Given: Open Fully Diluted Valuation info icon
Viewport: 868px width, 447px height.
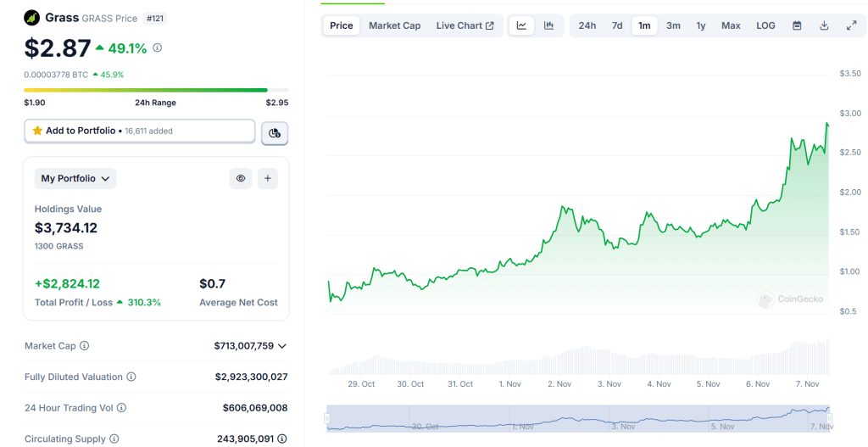Looking at the screenshot, I should click(x=131, y=377).
